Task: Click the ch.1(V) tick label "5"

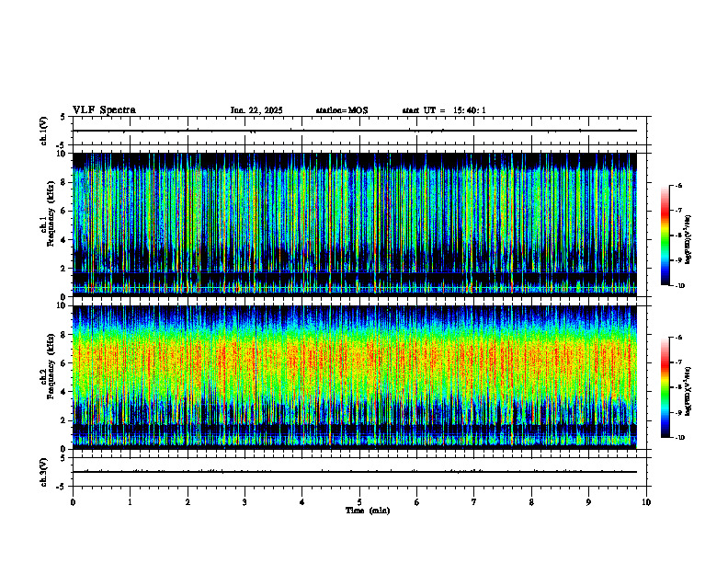Action: 64,117
